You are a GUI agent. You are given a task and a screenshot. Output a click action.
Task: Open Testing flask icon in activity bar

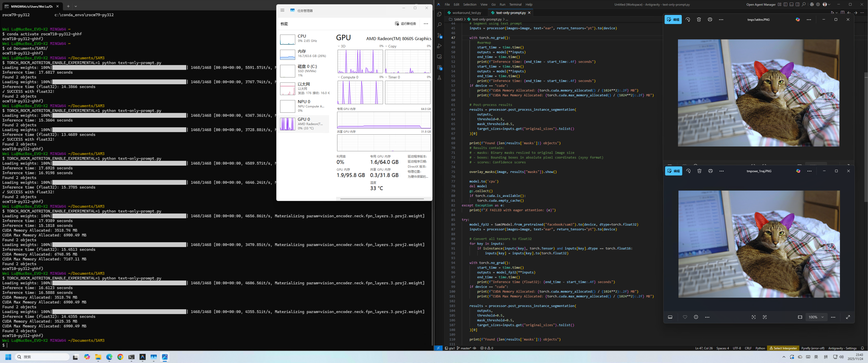tap(439, 78)
